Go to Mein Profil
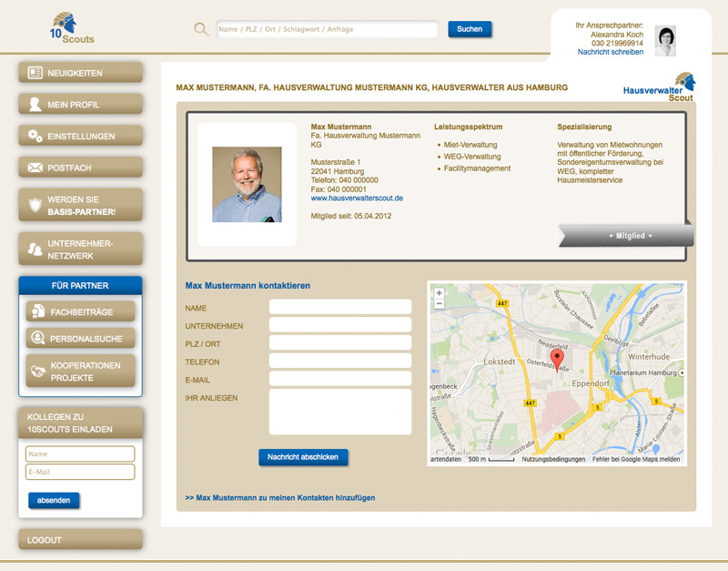Image resolution: width=728 pixels, height=571 pixels. 80,105
